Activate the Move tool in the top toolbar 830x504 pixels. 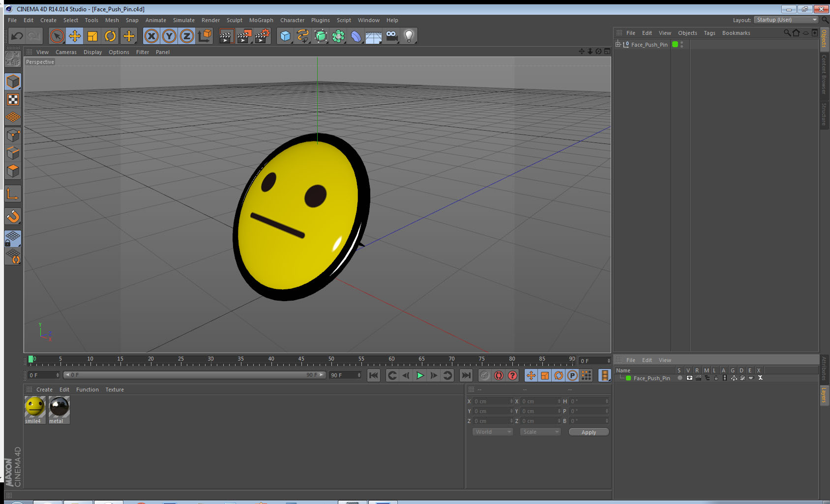point(75,36)
